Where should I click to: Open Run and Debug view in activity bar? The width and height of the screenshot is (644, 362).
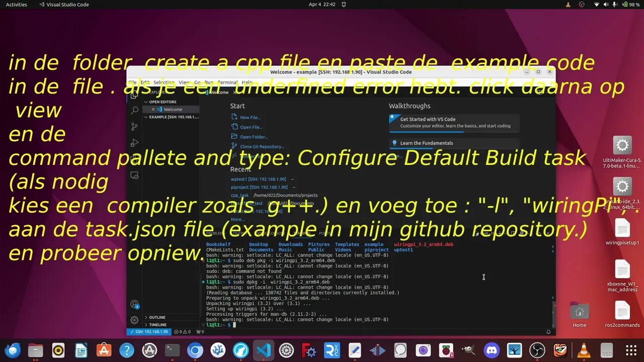click(x=134, y=143)
